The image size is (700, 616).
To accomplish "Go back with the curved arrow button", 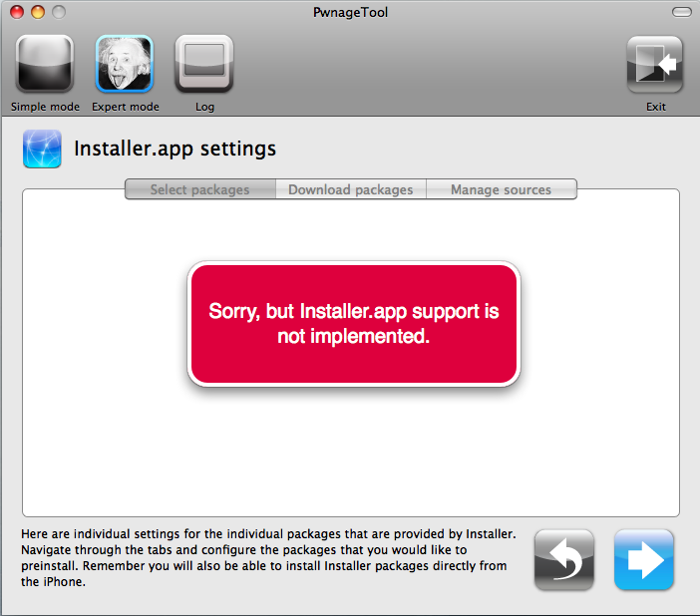I will (x=564, y=560).
